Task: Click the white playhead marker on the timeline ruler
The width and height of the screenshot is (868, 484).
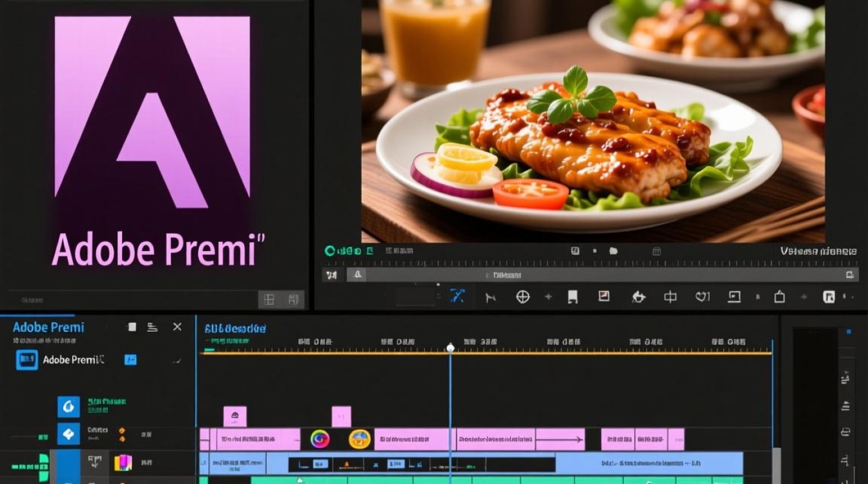Action: tap(451, 348)
